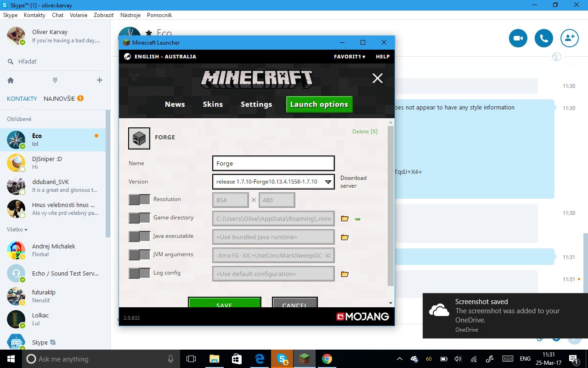
Task: Add people to the Eco conversation
Action: 570,38
